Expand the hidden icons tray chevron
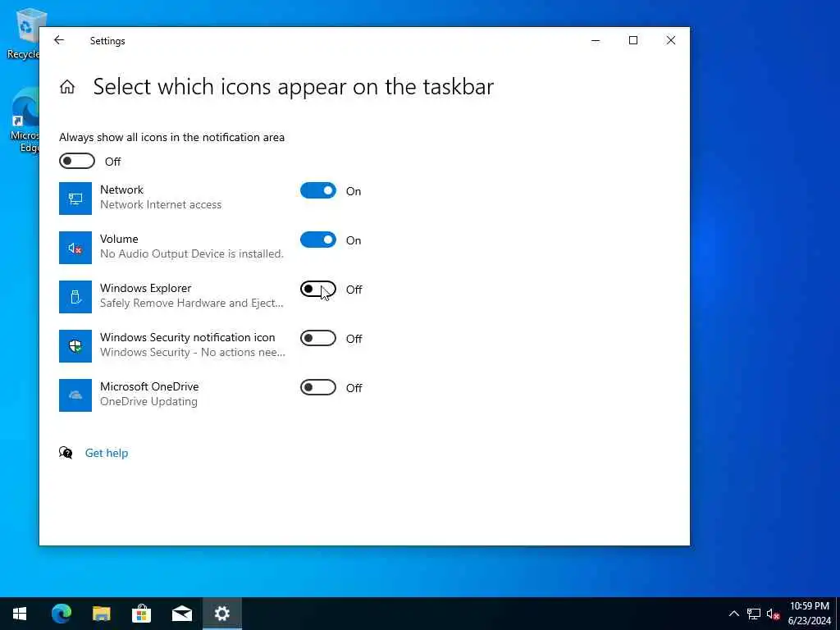 734,614
